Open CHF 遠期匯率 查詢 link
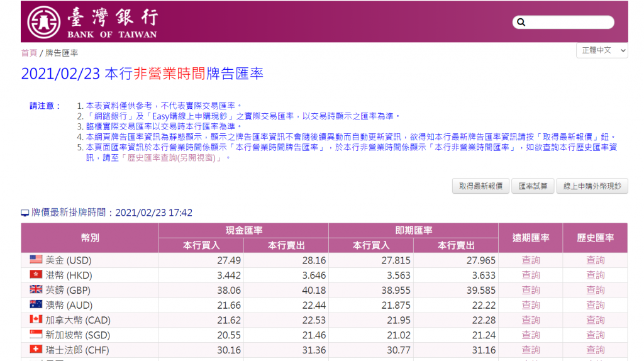The image size is (644, 361). point(531,350)
